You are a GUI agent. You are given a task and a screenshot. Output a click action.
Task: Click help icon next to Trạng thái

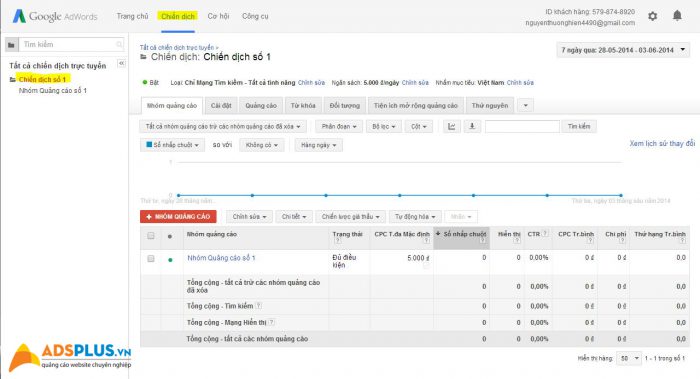[x=338, y=241]
